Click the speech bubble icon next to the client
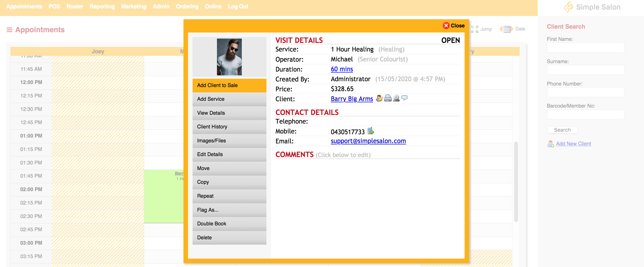The image size is (644, 267). click(404, 98)
